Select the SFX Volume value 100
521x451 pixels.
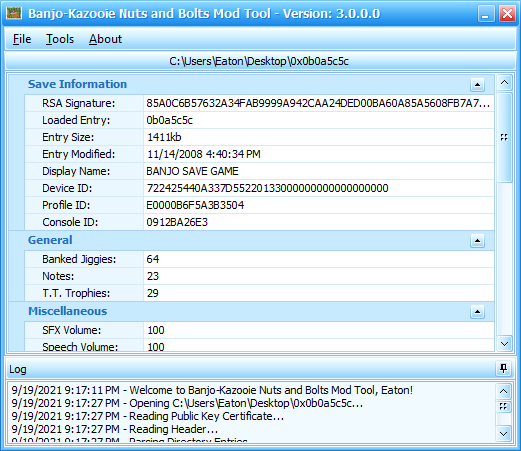click(x=319, y=330)
